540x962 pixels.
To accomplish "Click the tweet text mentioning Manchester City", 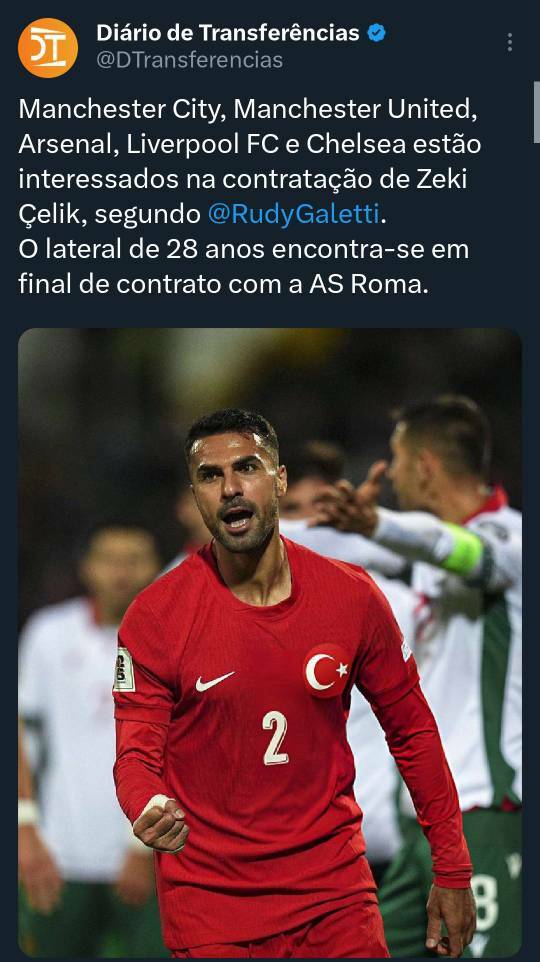I will tap(250, 161).
